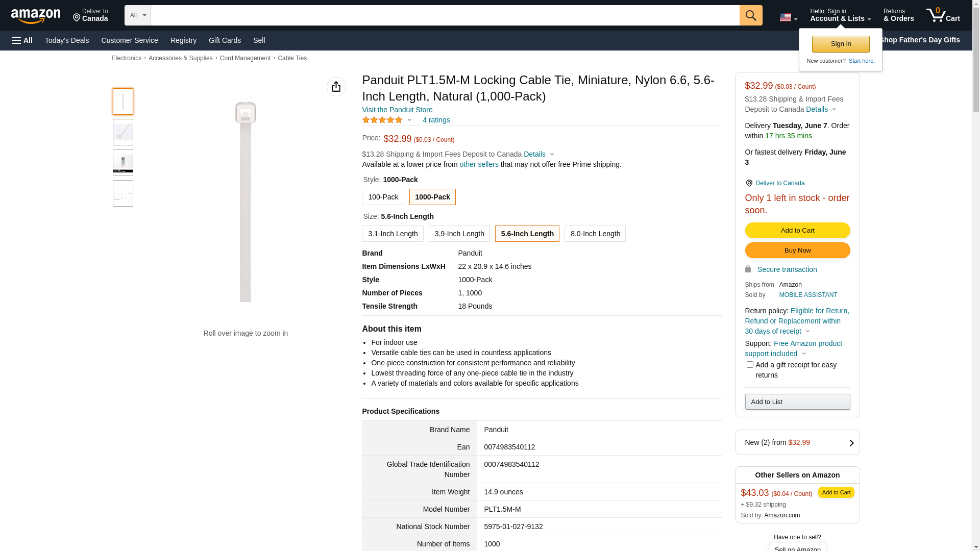
Task: Open the All search category dropdown
Action: [137, 15]
